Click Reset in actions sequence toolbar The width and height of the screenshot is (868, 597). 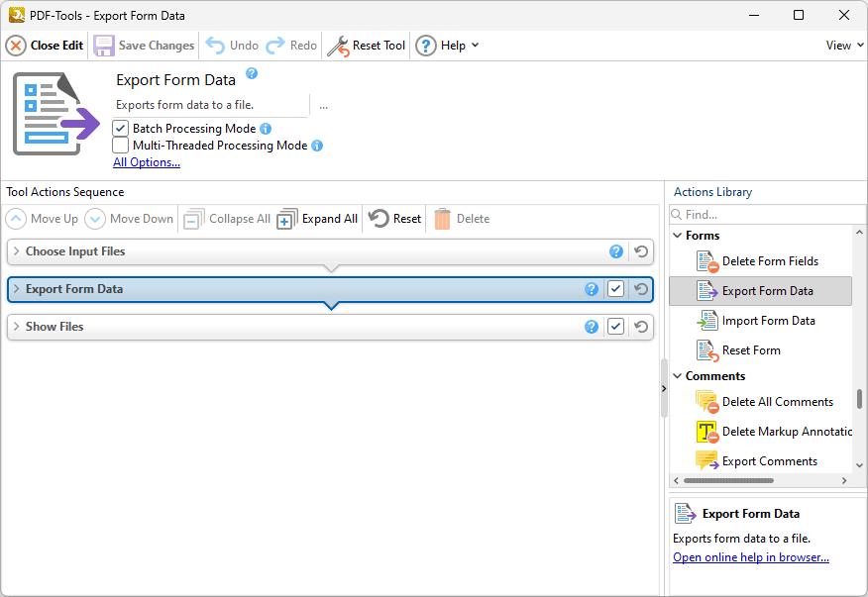point(394,219)
